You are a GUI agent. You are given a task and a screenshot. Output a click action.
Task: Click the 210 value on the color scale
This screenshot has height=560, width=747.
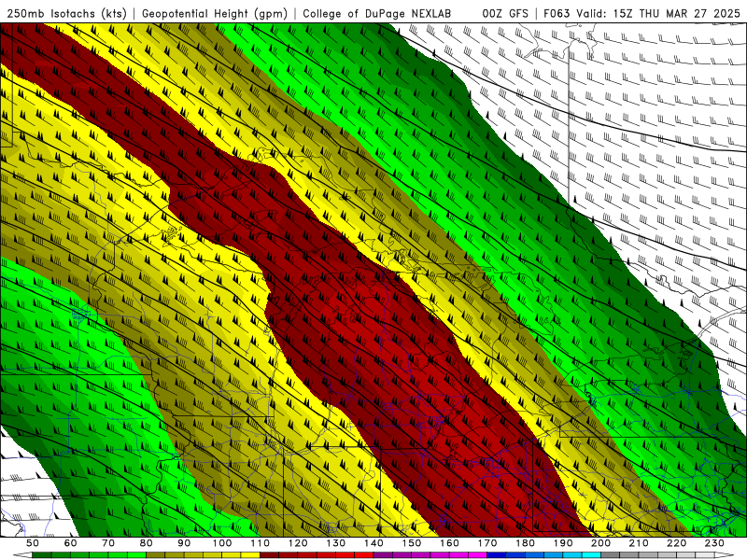tap(639, 543)
